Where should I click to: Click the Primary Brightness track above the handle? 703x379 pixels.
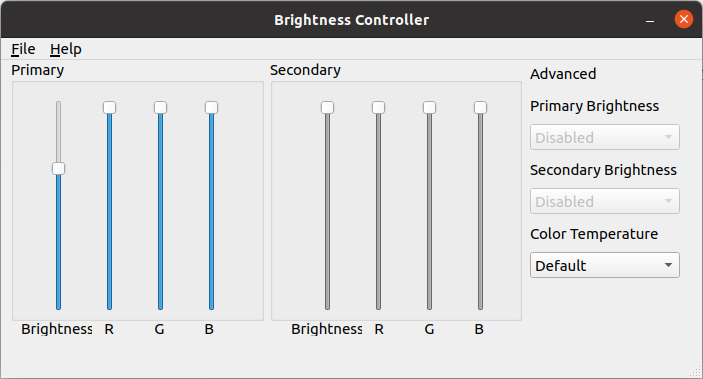point(58,132)
